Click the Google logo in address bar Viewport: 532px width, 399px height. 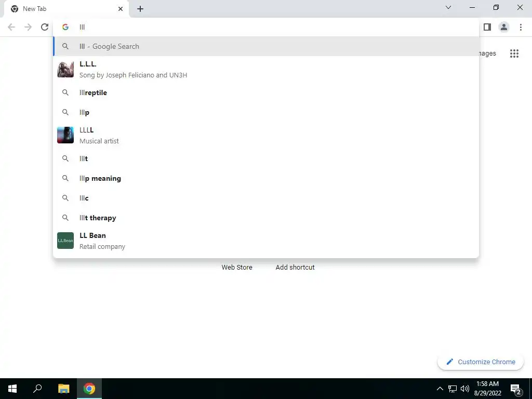click(65, 27)
